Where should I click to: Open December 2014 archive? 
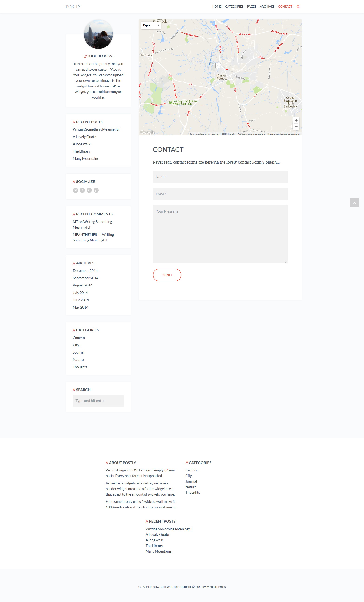[x=85, y=271]
